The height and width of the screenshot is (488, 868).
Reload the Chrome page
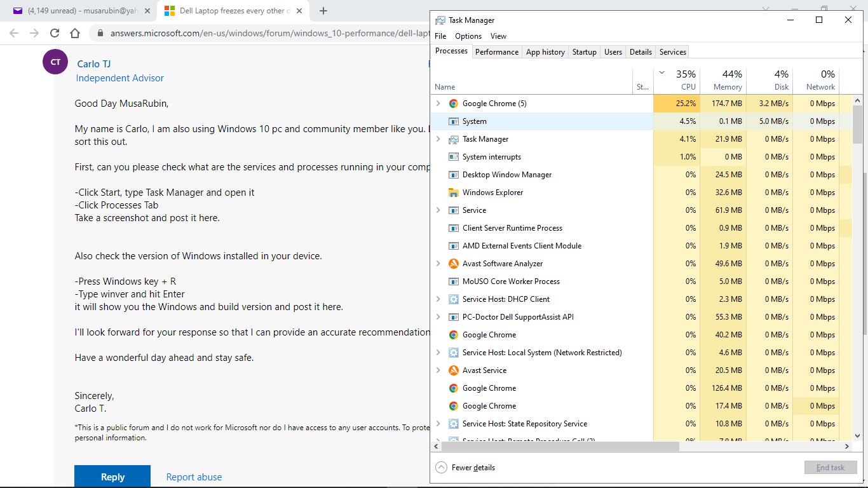(55, 33)
